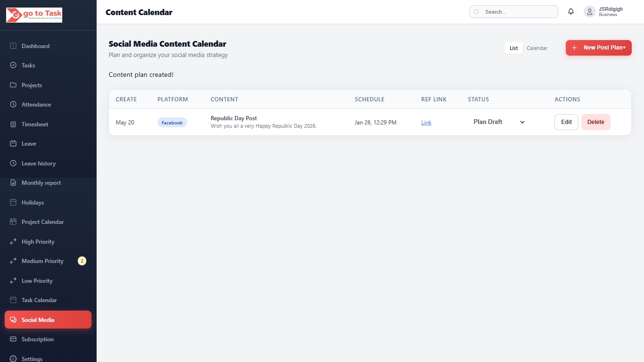644x362 pixels.
Task: Open notifications bell
Action: [571, 12]
